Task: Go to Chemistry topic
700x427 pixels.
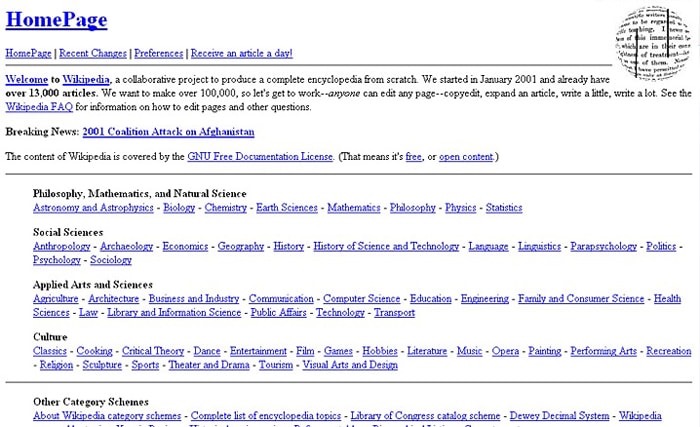Action: [x=225, y=208]
